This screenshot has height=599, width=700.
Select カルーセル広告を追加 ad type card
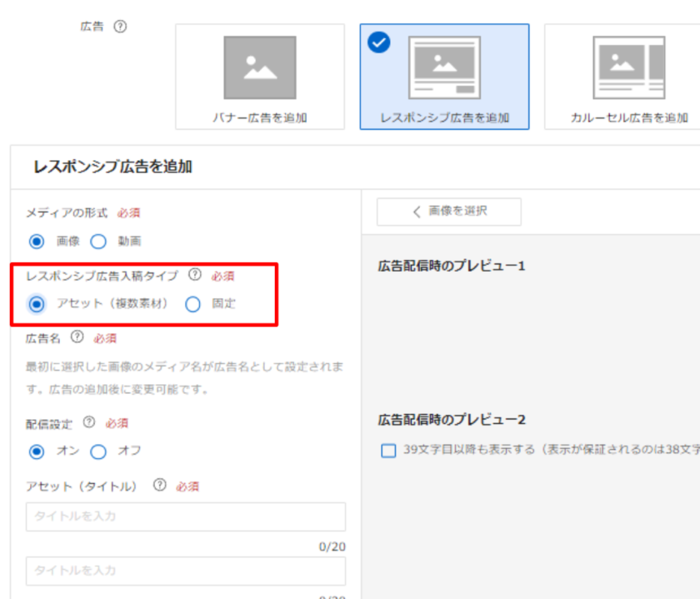pyautogui.click(x=628, y=77)
